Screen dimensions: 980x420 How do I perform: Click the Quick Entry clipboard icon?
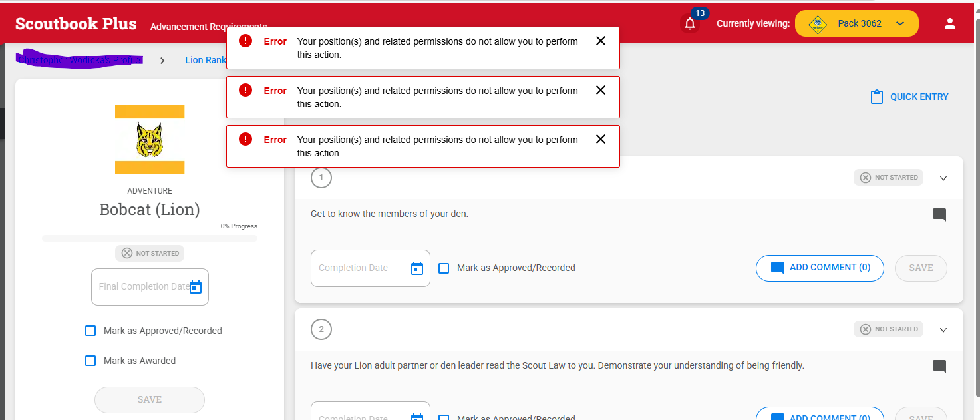point(876,97)
